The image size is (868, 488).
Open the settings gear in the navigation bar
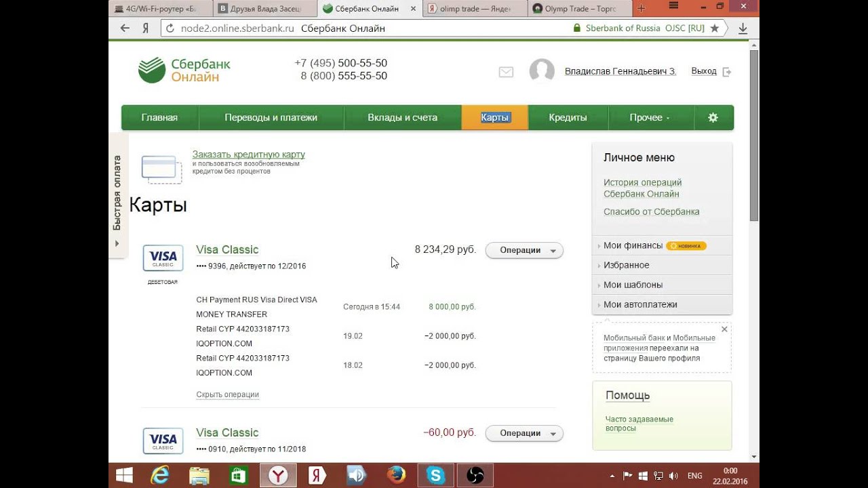click(x=713, y=117)
